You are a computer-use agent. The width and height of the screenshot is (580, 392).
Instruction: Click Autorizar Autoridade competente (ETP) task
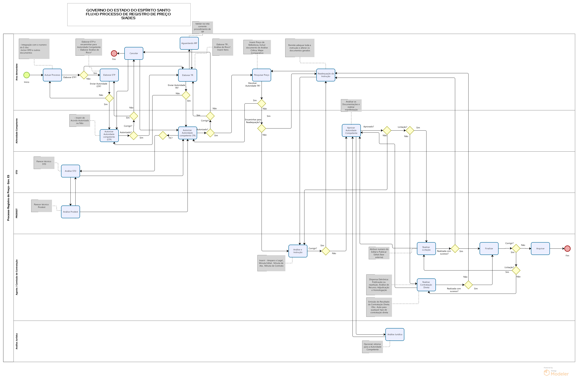[109, 136]
